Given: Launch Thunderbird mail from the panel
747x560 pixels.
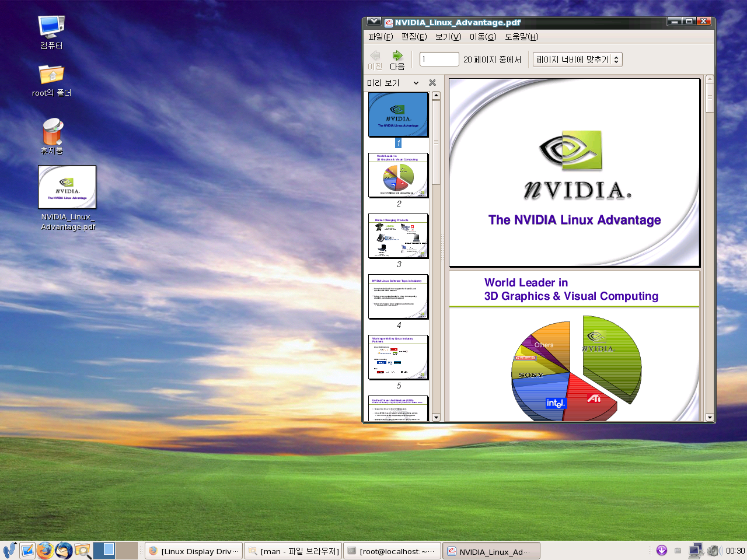Looking at the screenshot, I should (x=64, y=550).
